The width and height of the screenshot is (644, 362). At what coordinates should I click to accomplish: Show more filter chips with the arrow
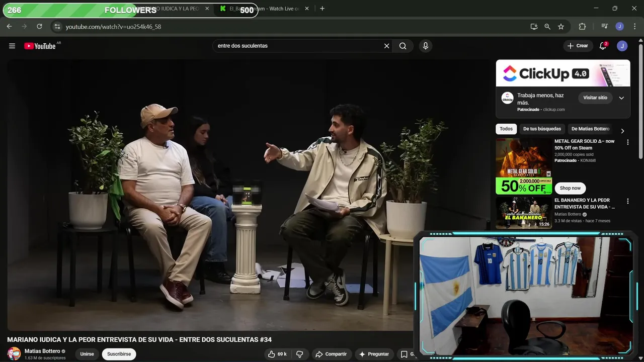click(622, 131)
